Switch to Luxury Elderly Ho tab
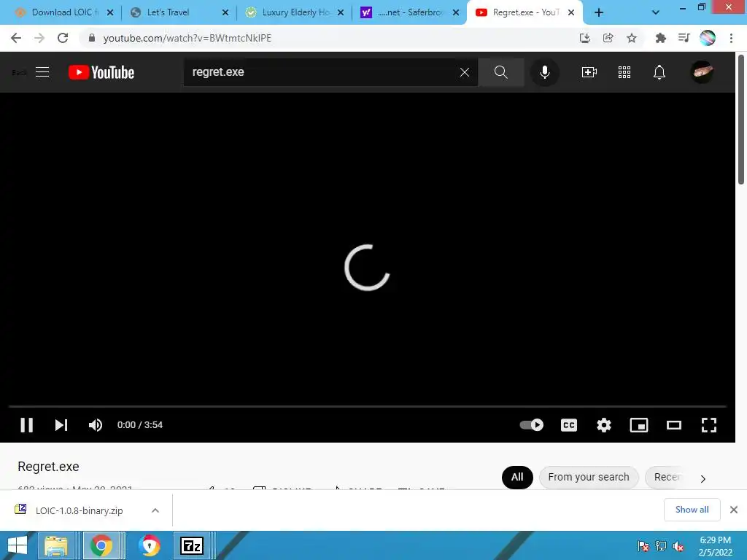This screenshot has width=747, height=560. tap(295, 12)
